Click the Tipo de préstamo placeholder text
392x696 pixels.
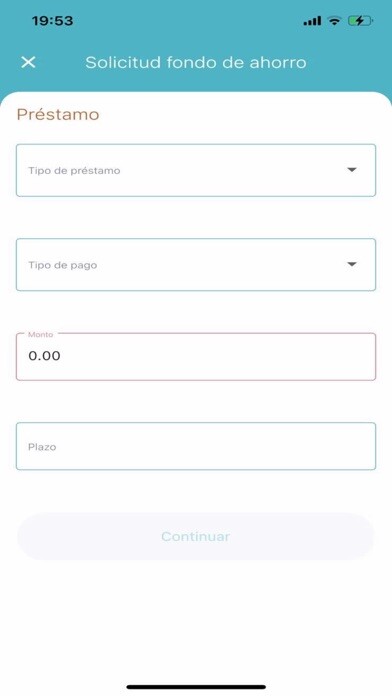(x=74, y=171)
